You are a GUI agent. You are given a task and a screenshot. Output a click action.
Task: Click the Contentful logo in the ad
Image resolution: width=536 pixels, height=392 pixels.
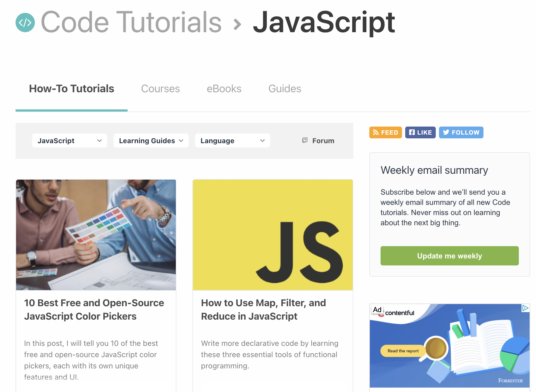pyautogui.click(x=400, y=313)
